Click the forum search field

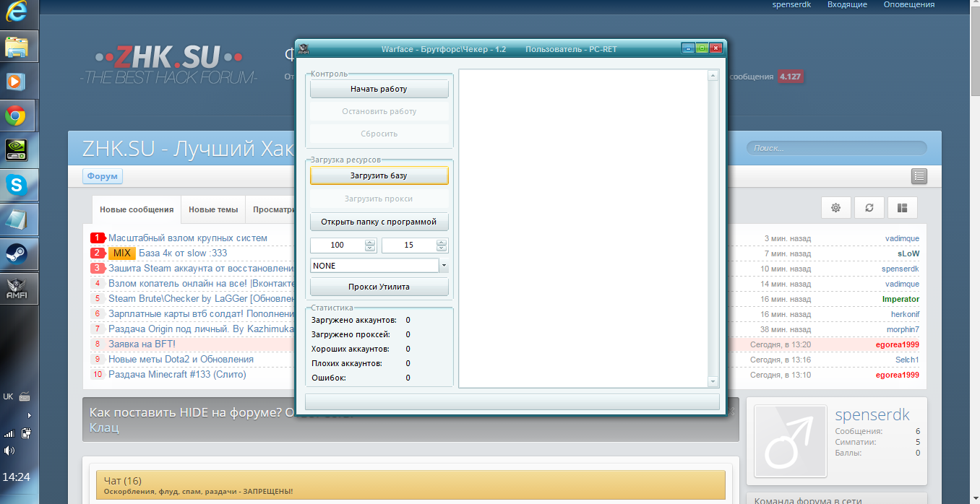837,148
